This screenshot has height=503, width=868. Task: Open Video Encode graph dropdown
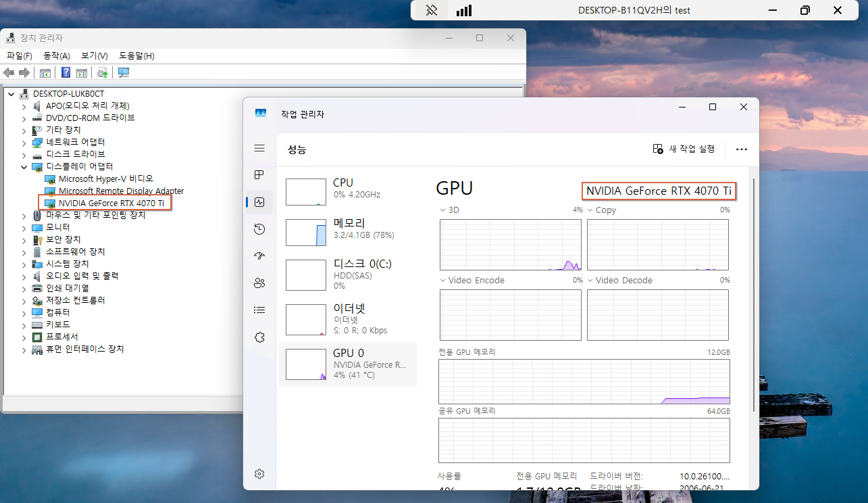(442, 281)
